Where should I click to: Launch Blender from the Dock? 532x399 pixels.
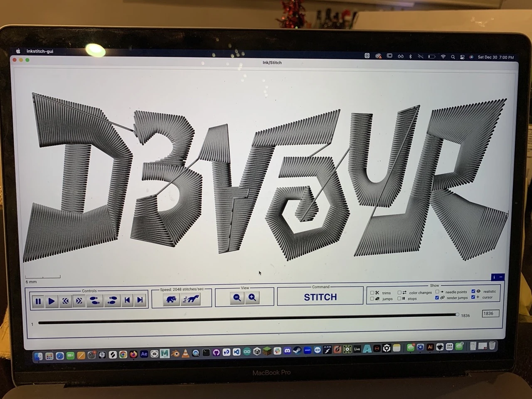[175, 353]
